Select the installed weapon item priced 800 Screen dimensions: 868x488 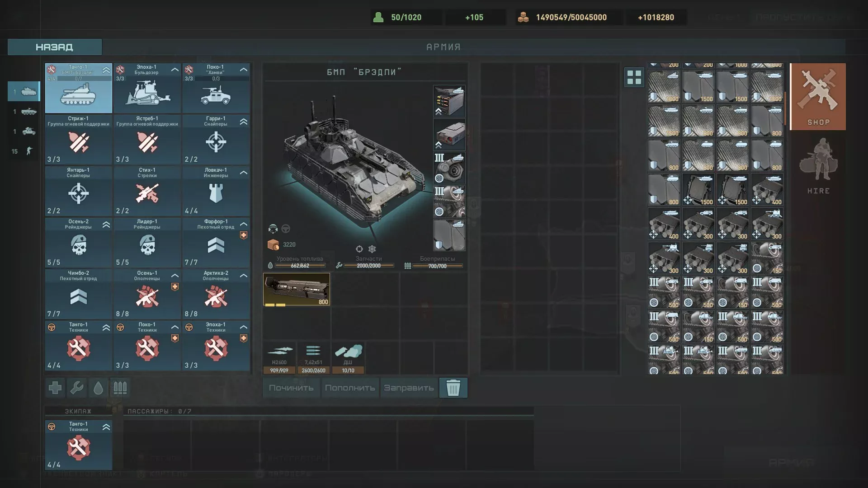pos(297,289)
